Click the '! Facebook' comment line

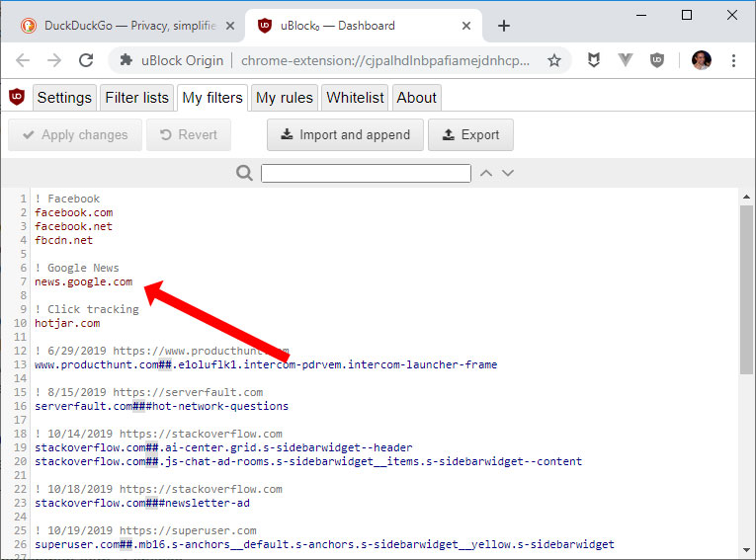click(67, 199)
